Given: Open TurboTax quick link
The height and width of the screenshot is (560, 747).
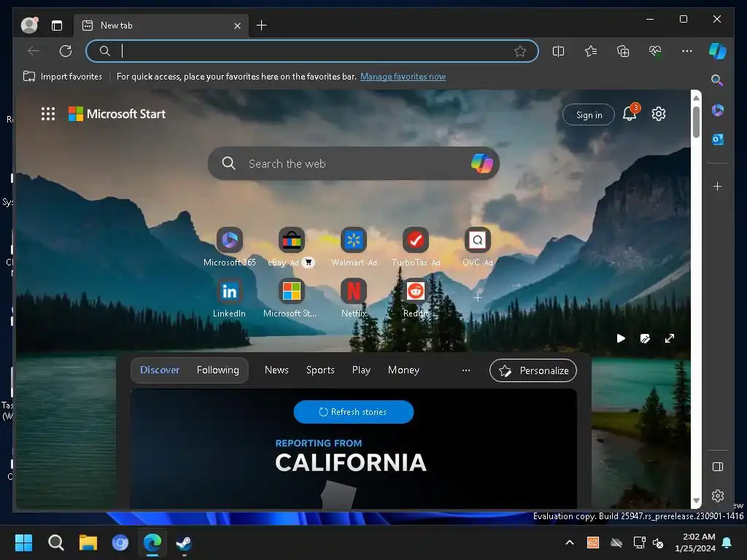Looking at the screenshot, I should click(x=415, y=247).
